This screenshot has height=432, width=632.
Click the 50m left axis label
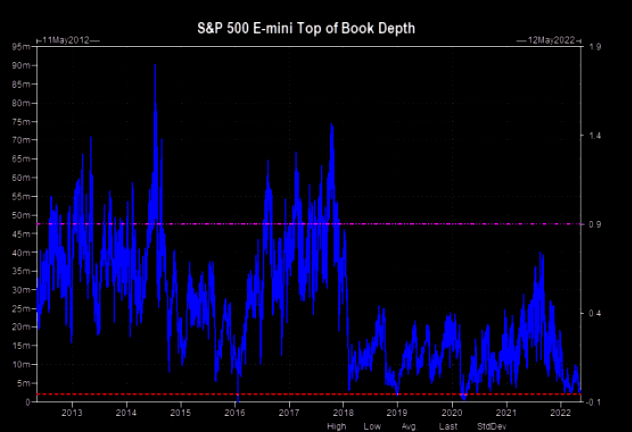pos(21,215)
